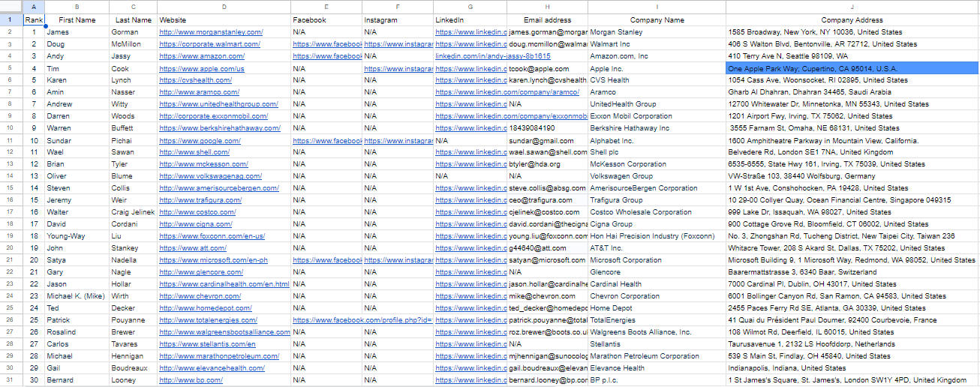Select the cell containing Craig Jelinek
This screenshot has height=387, width=980.
pos(134,212)
